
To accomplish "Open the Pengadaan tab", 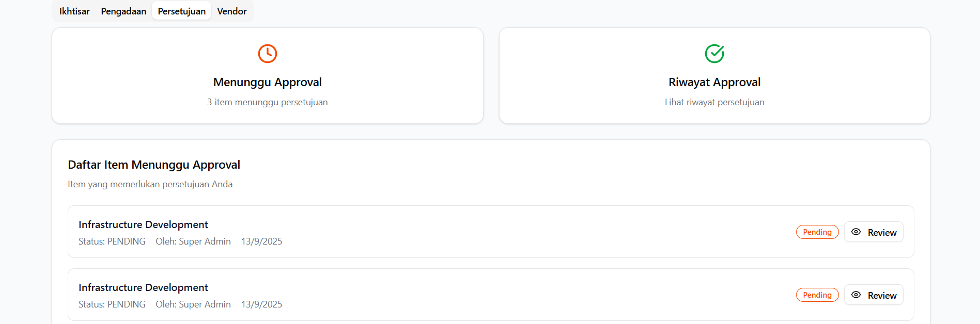I will [x=123, y=11].
